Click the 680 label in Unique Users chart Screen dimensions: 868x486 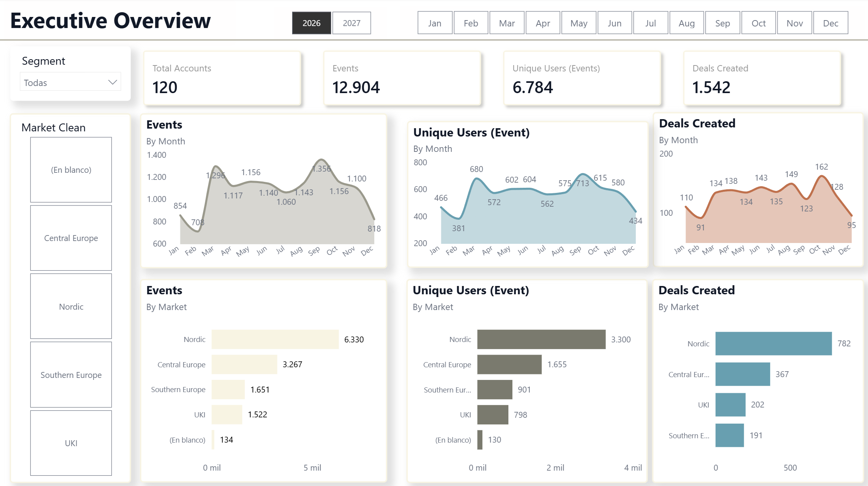(476, 169)
